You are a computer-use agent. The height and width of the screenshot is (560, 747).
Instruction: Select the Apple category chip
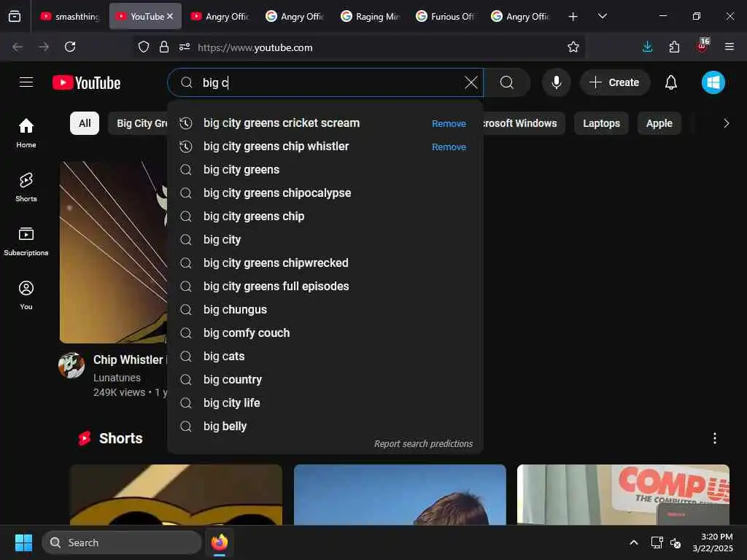pyautogui.click(x=659, y=123)
